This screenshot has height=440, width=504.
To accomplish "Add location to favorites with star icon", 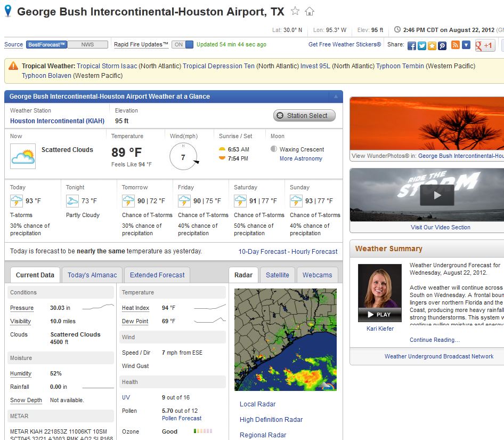I will (295, 11).
